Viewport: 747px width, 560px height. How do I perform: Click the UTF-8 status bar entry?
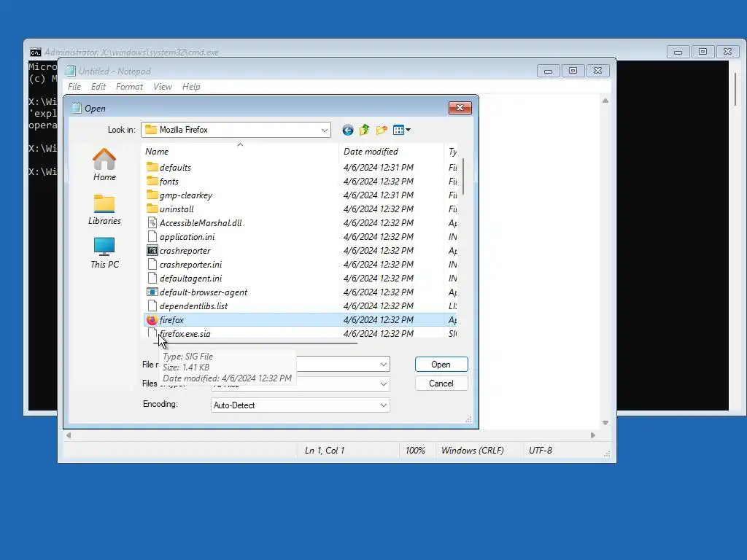click(x=541, y=451)
